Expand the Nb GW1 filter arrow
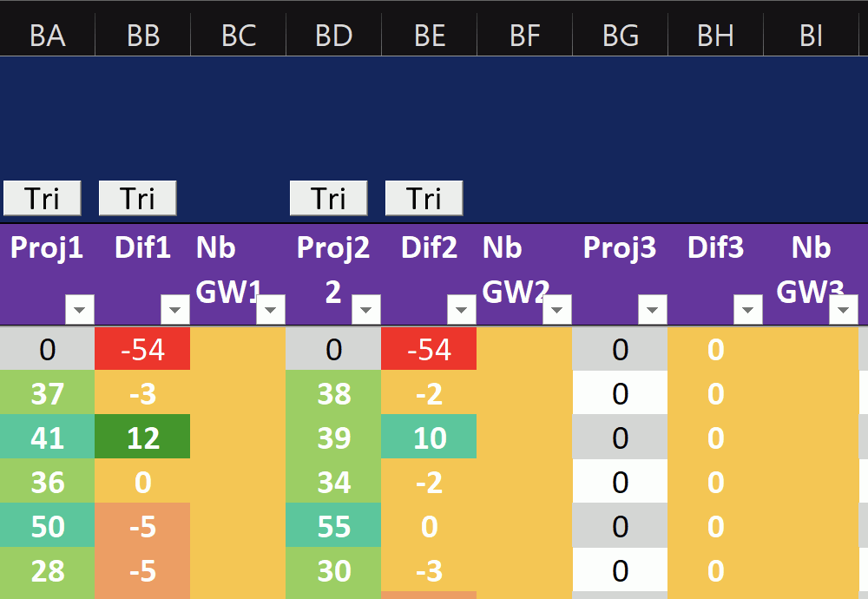The width and height of the screenshot is (868, 599). (x=271, y=309)
